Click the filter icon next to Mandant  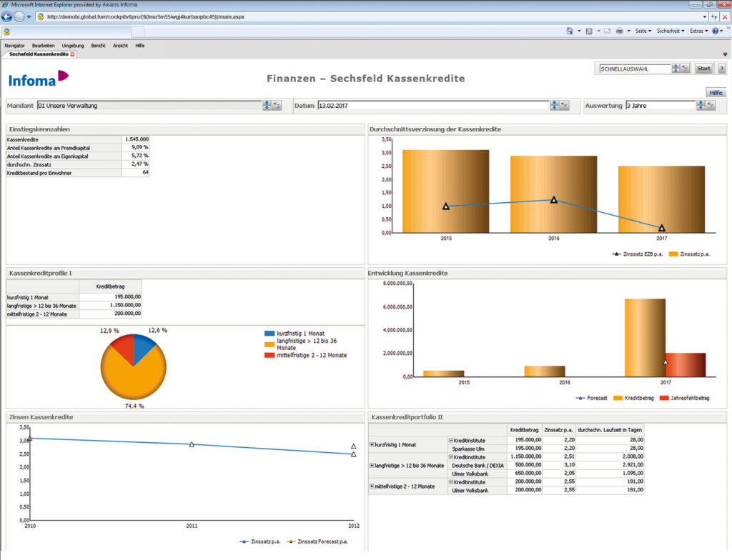[x=277, y=106]
